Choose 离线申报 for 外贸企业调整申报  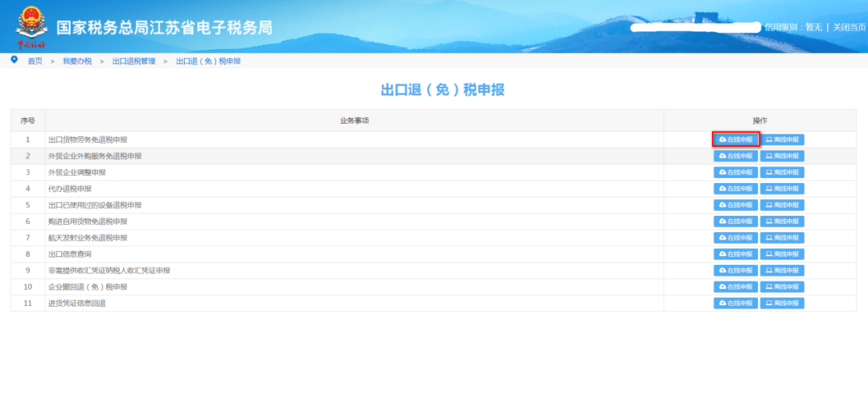pyautogui.click(x=782, y=173)
